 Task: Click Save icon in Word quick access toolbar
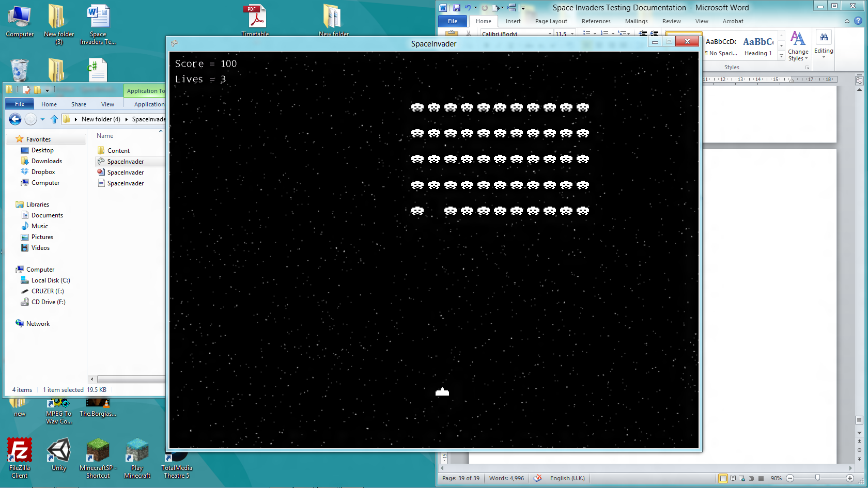tap(457, 8)
